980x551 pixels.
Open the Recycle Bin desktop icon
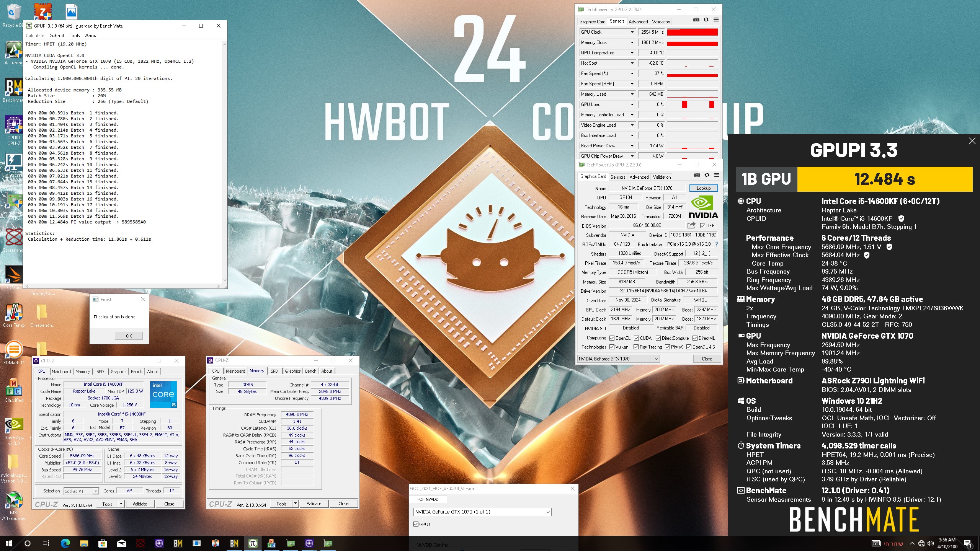tap(14, 15)
